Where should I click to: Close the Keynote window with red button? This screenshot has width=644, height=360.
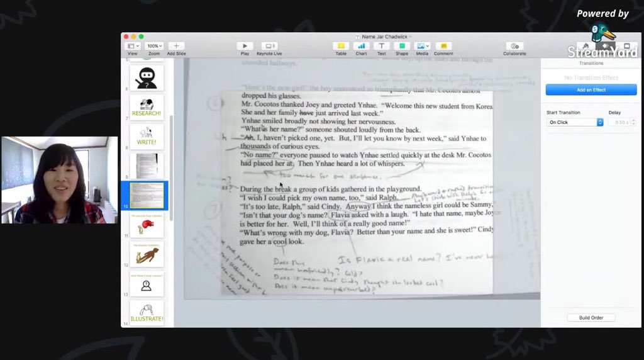tap(126, 37)
